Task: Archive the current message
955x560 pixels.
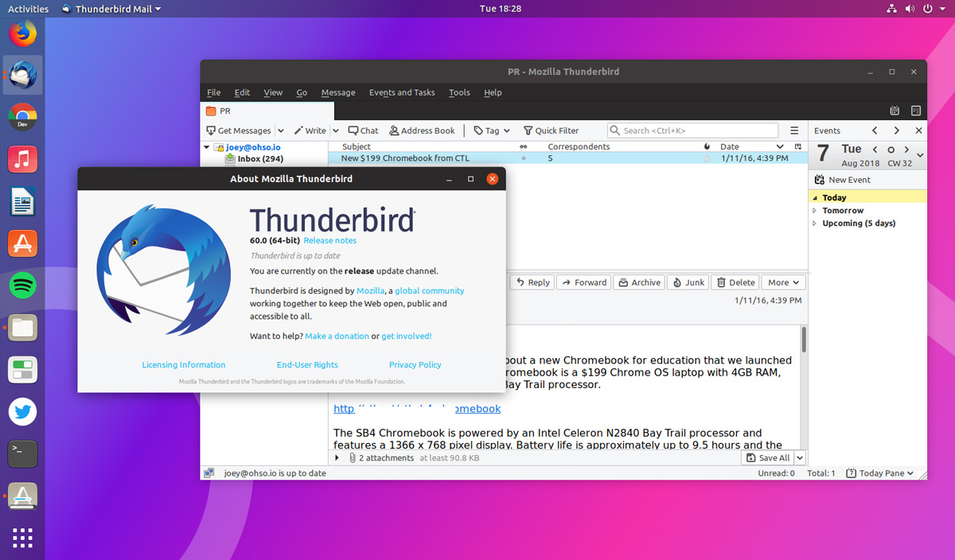Action: (x=638, y=282)
